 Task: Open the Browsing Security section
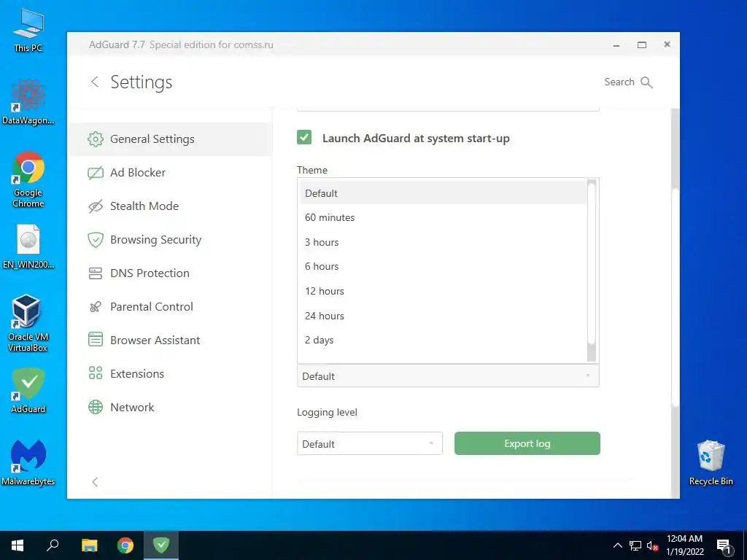pyautogui.click(x=169, y=239)
